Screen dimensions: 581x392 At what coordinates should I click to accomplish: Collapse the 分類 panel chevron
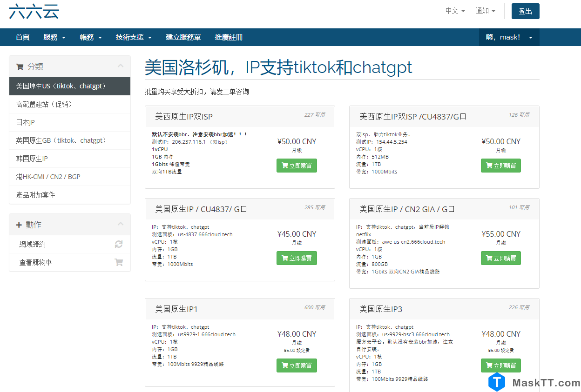121,66
